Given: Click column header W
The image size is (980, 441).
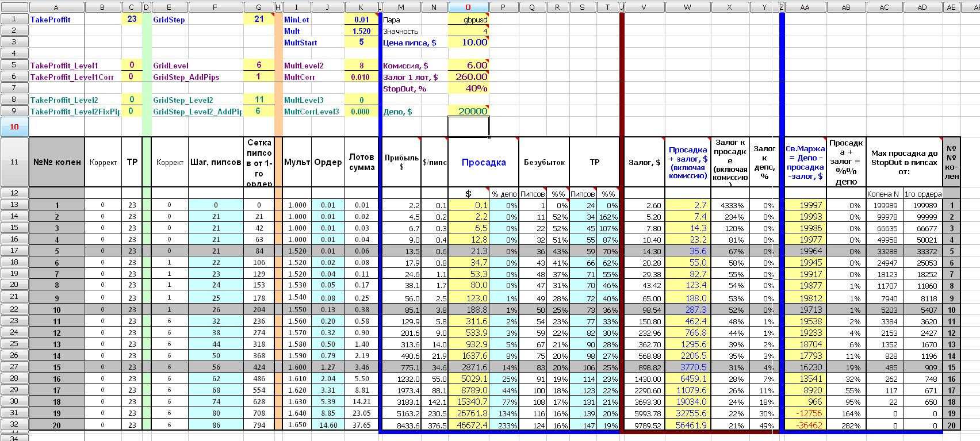Looking at the screenshot, I should pos(687,7).
